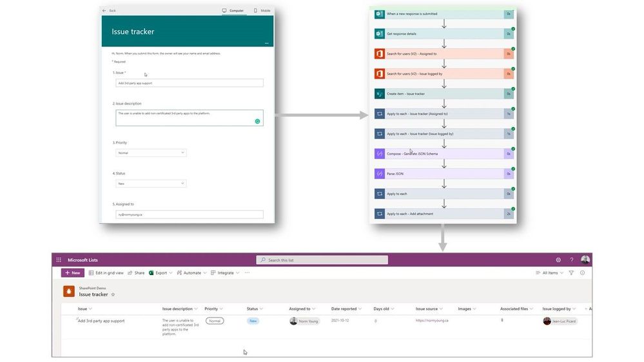Click the Grammarly icon in Issue description box
Image resolution: width=644 pixels, height=362 pixels.
pos(257,121)
